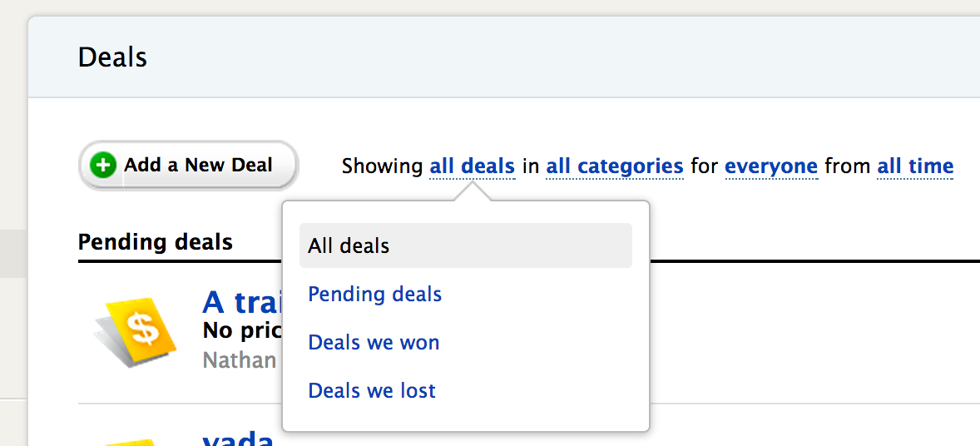Image resolution: width=980 pixels, height=446 pixels.
Task: Click the green plus icon
Action: point(103,166)
